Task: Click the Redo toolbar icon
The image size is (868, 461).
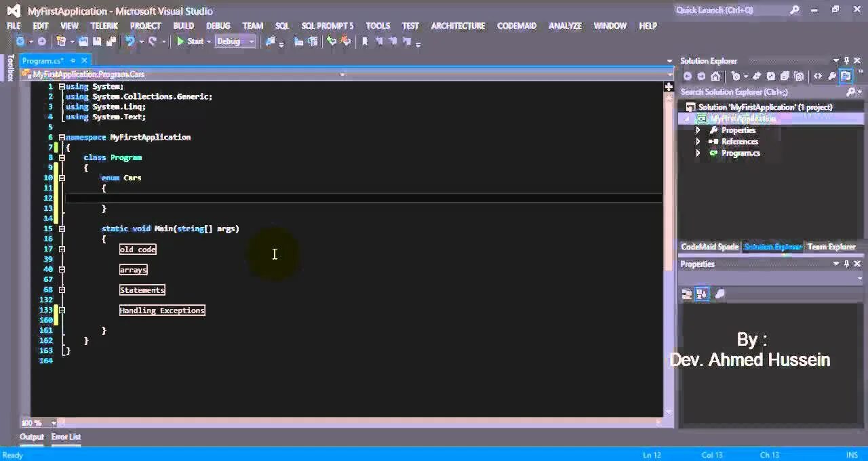Action: pos(153,41)
